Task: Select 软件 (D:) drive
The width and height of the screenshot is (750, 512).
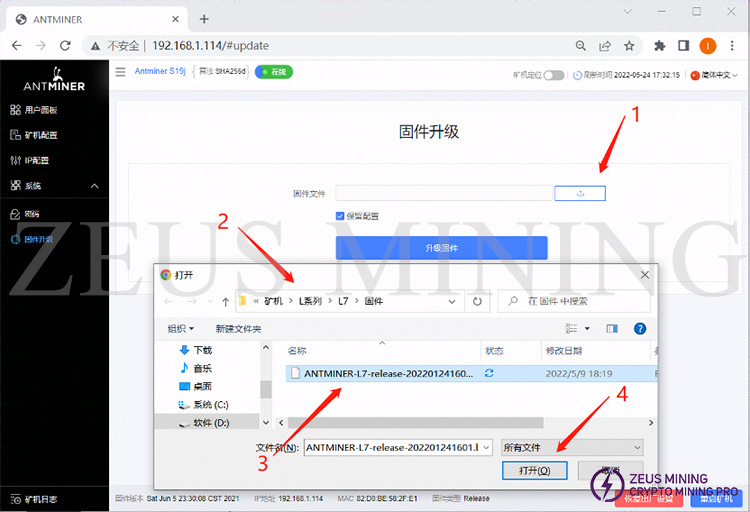Action: pyautogui.click(x=203, y=423)
